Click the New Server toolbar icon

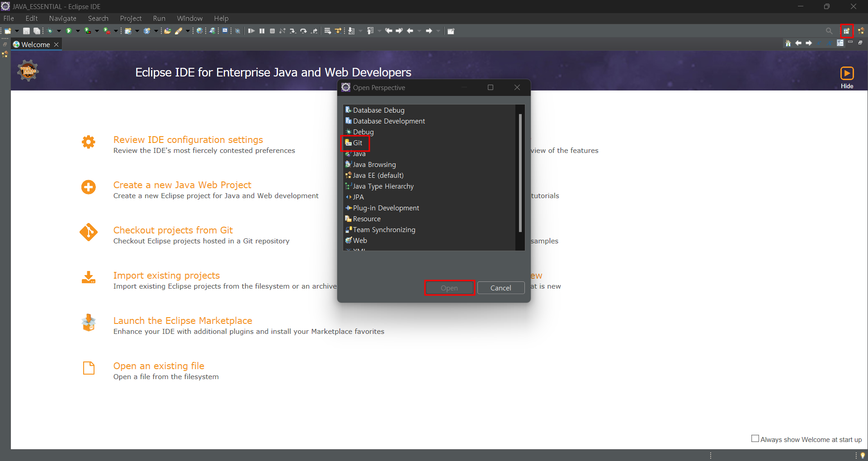(x=128, y=31)
